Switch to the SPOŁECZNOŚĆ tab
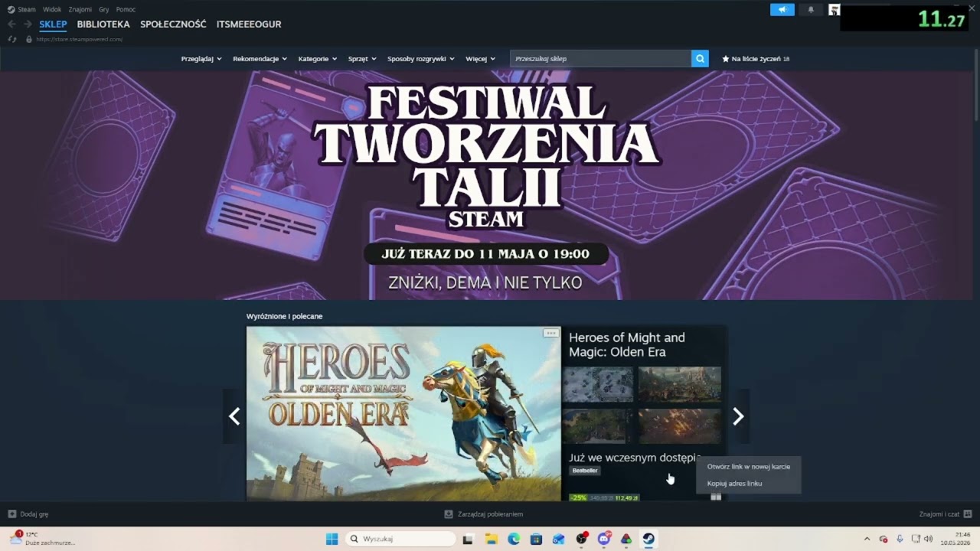 click(x=173, y=24)
